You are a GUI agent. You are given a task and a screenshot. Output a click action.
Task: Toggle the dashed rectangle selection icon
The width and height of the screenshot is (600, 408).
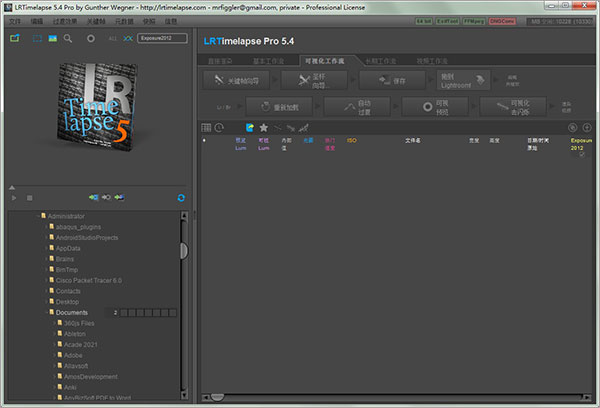pos(36,38)
